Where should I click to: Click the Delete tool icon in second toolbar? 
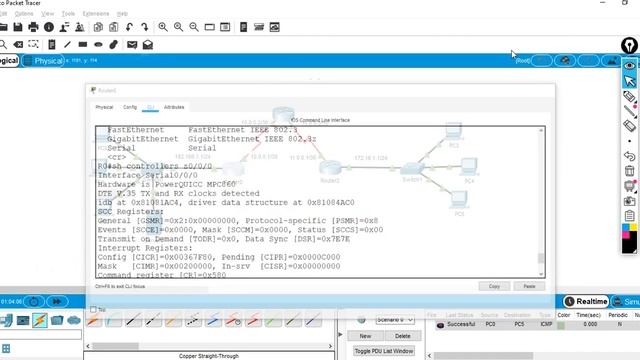pyautogui.click(x=18, y=44)
